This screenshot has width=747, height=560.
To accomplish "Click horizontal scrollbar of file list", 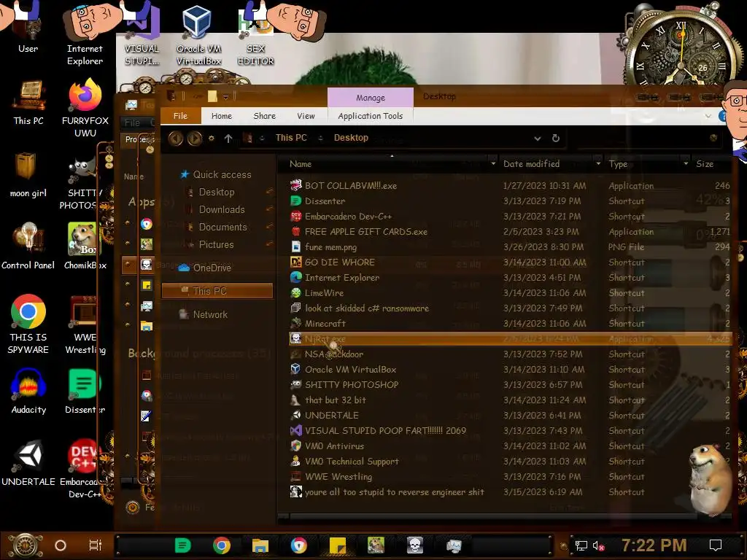I will [x=493, y=516].
